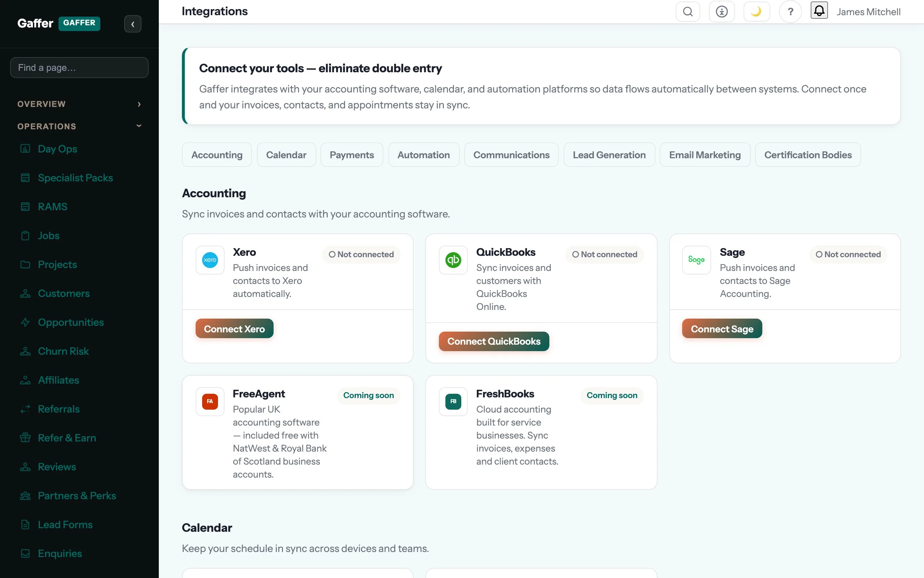Open the accessibility options icon
The height and width of the screenshot is (578, 924).
click(722, 12)
